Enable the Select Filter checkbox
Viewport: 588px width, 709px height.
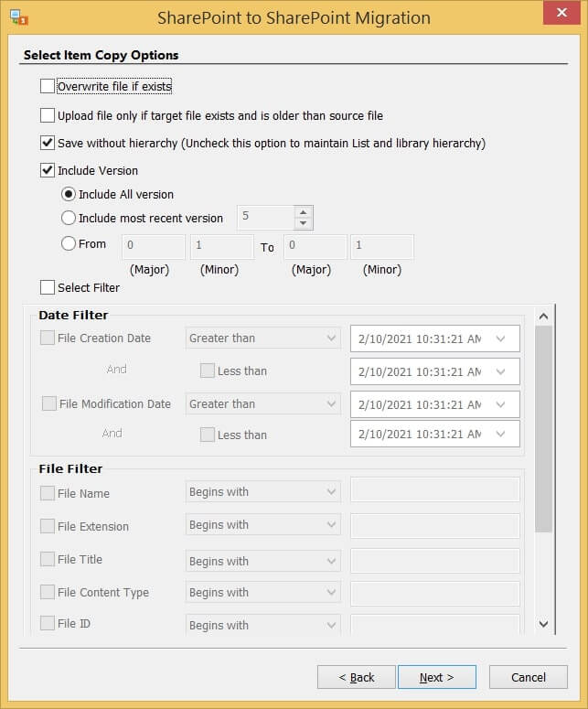pos(48,287)
